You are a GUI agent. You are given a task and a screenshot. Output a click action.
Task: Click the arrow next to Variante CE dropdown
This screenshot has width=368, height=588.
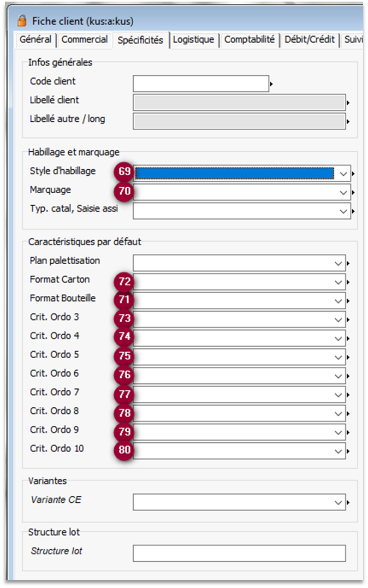tap(348, 502)
